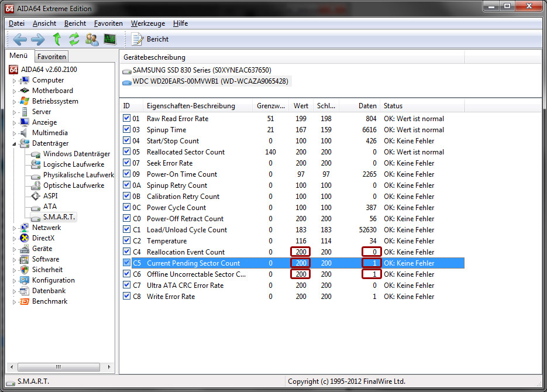Image resolution: width=547 pixels, height=392 pixels.
Task: Switch to the Favoriten tab
Action: pyautogui.click(x=51, y=57)
